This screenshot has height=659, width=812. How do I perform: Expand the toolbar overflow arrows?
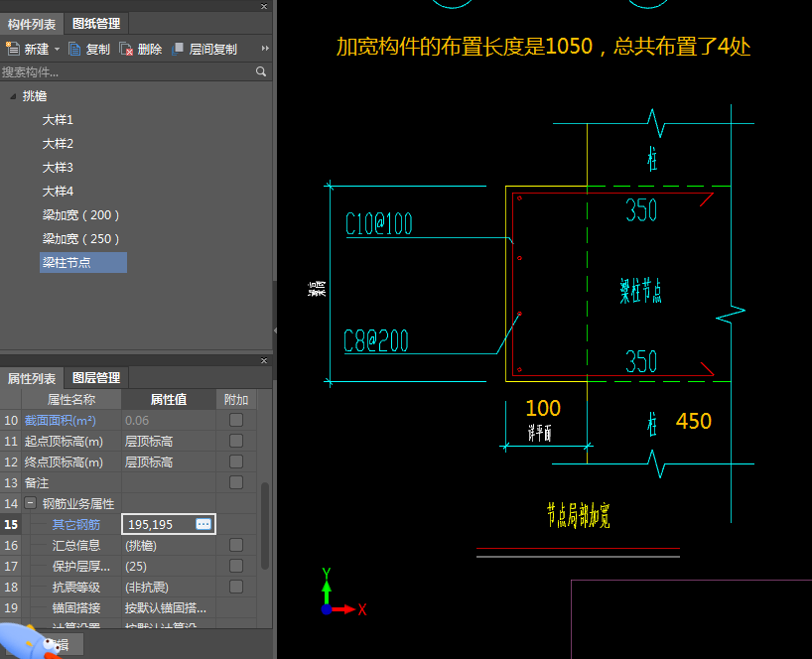click(x=265, y=49)
